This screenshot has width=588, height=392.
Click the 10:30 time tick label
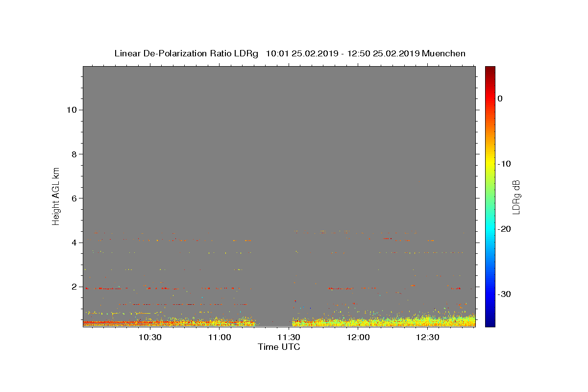click(x=150, y=337)
